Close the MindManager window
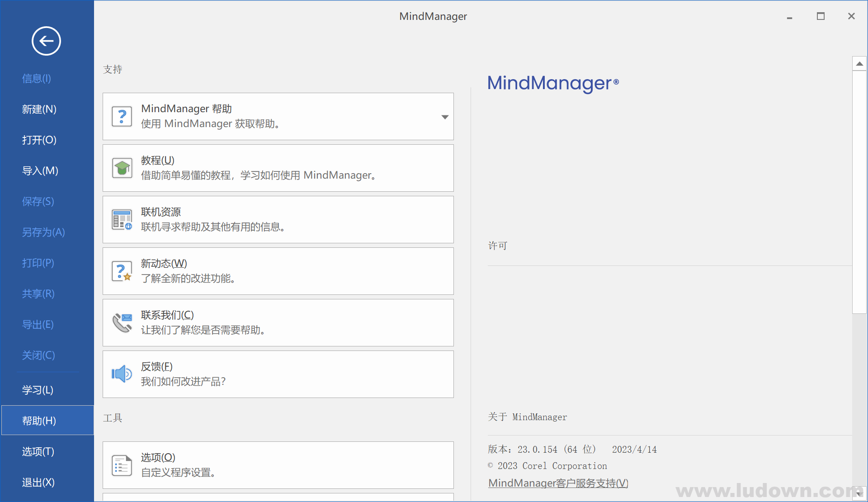This screenshot has height=502, width=868. click(851, 16)
